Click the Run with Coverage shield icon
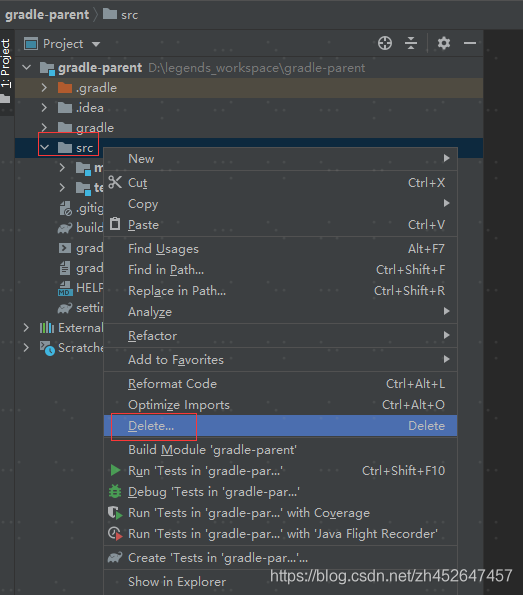The image size is (523, 595). click(115, 513)
